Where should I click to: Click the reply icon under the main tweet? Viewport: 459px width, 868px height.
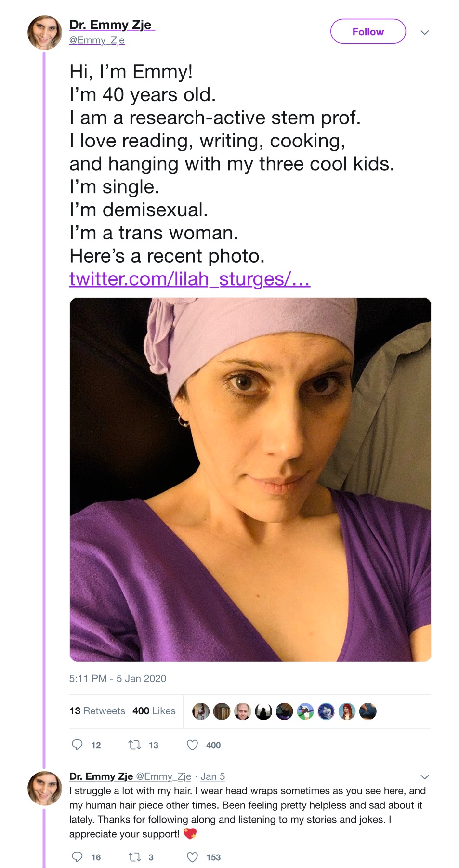[x=77, y=745]
